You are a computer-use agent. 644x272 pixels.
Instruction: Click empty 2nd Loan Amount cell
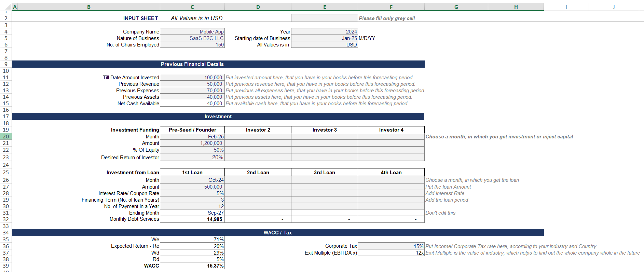tap(258, 187)
